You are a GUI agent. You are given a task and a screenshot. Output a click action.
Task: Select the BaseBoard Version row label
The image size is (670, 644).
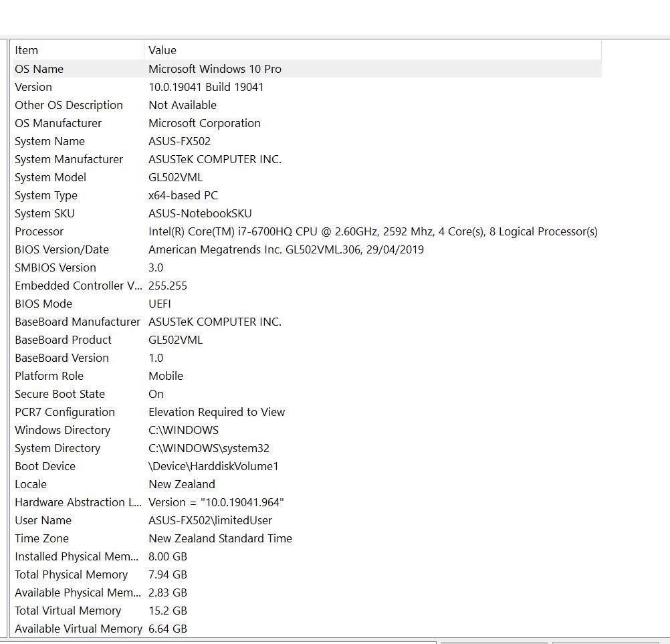pyautogui.click(x=62, y=358)
